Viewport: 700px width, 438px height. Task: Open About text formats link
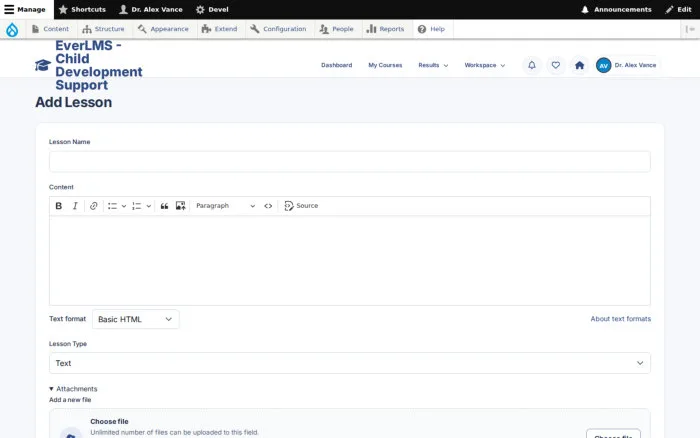(621, 319)
